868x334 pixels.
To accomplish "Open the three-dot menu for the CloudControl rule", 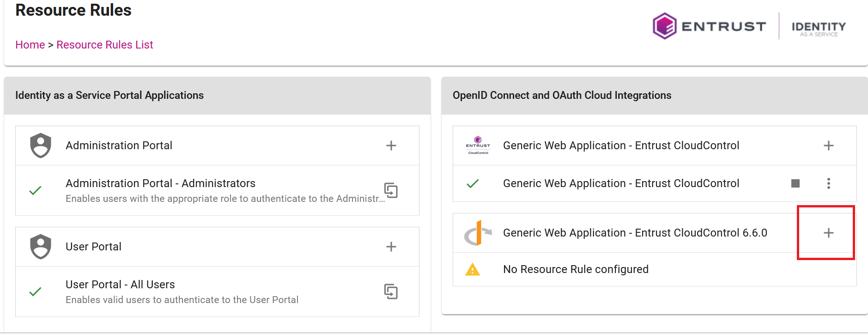I will point(828,183).
